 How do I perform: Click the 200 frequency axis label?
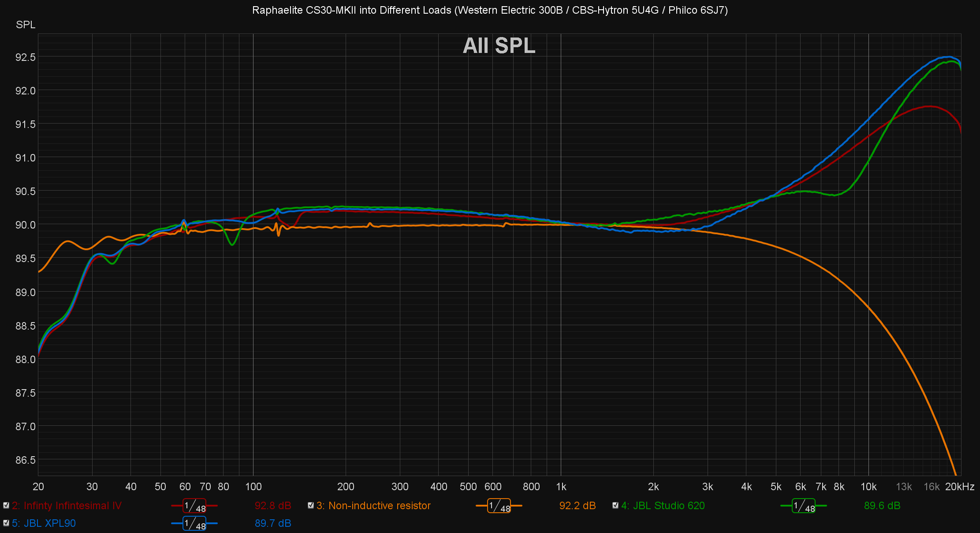tap(346, 487)
